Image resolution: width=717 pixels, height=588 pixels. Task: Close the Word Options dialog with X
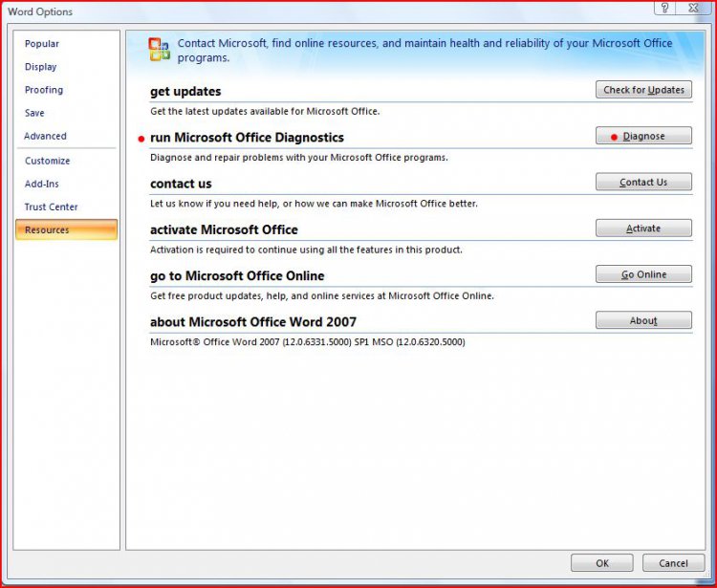click(x=693, y=8)
